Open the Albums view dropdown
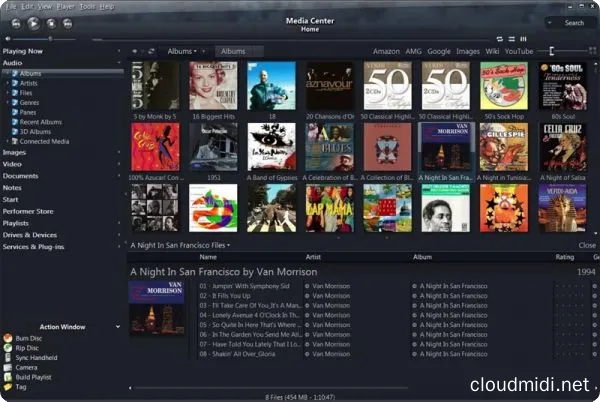This screenshot has height=402, width=600. click(x=181, y=51)
